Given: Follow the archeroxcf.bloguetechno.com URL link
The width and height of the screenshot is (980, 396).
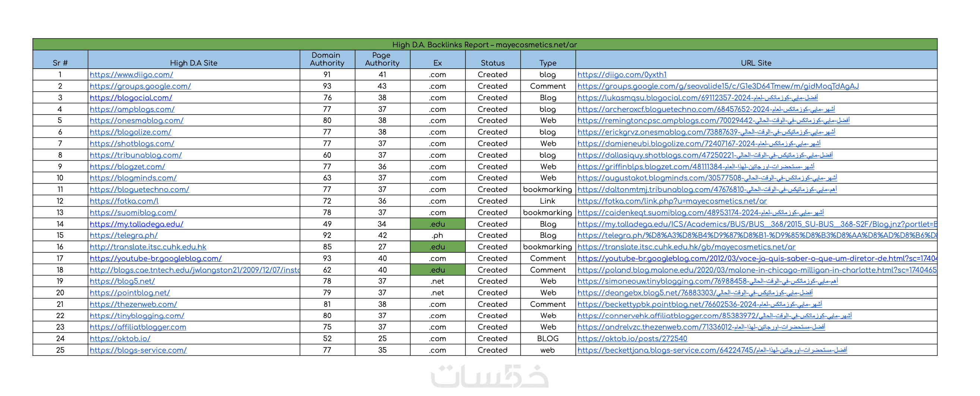Looking at the screenshot, I should point(706,109).
